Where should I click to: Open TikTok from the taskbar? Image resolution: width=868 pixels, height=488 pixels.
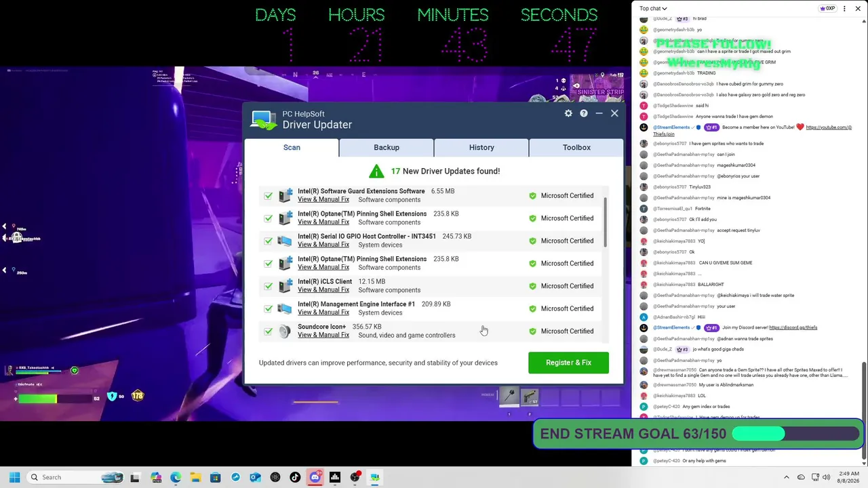tap(295, 477)
